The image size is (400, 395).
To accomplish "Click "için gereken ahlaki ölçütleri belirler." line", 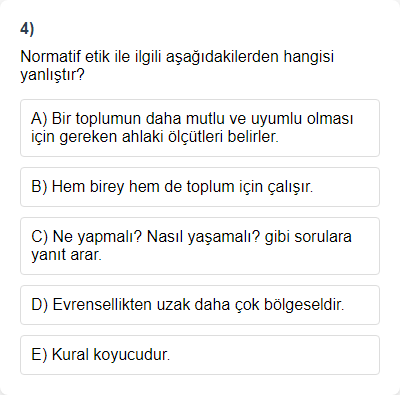I will 155,137.
